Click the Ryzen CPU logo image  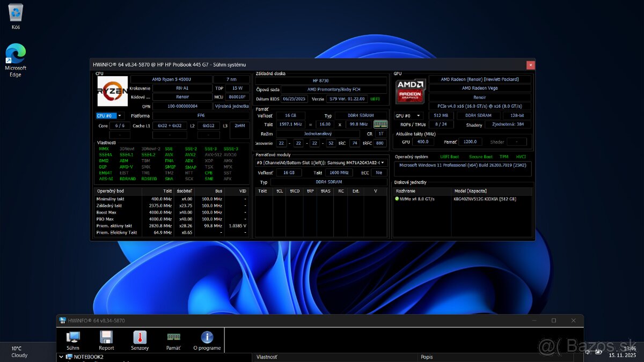coord(112,91)
